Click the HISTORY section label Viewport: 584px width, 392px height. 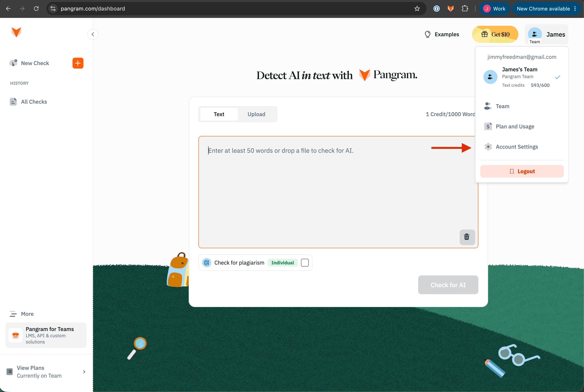coord(19,83)
